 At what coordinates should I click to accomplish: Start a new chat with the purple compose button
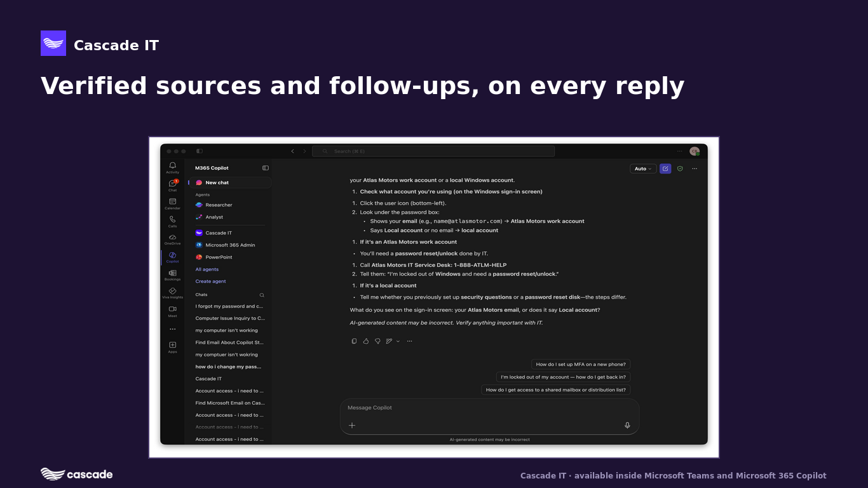click(665, 168)
